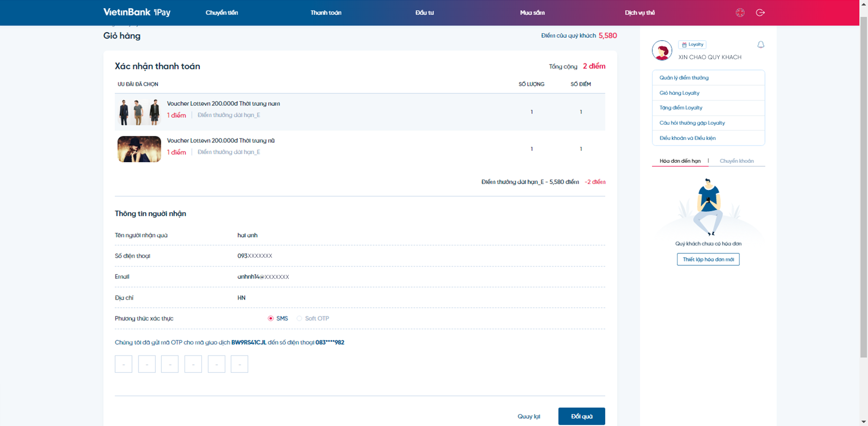868x426 pixels.
Task: Open the Chuyển tiền menu
Action: 221,12
